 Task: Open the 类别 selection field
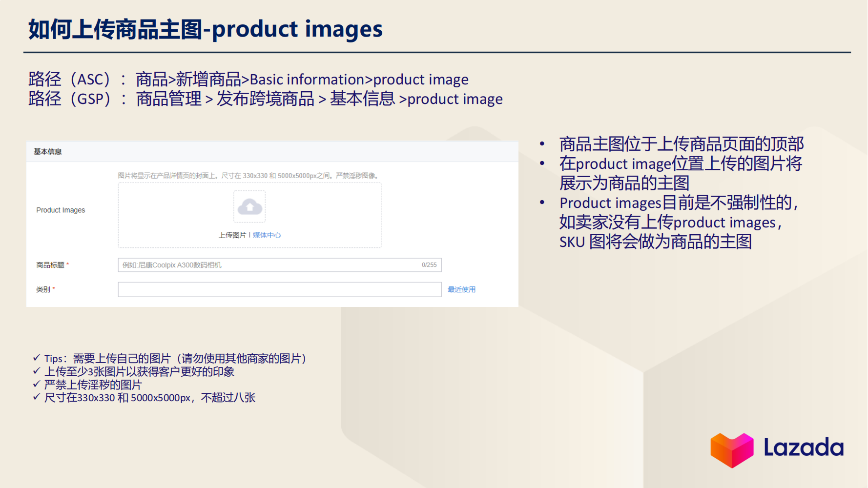click(279, 289)
